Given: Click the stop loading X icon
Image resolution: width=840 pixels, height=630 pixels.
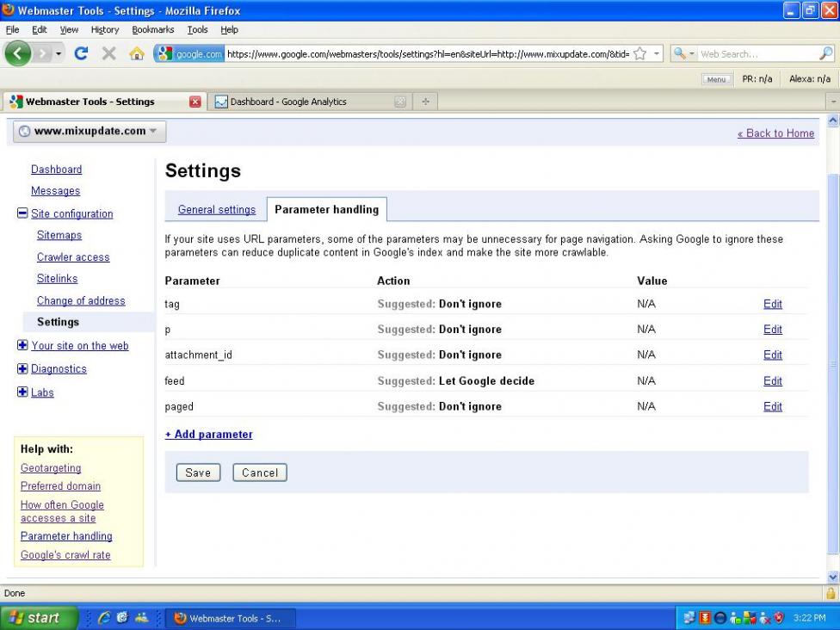Looking at the screenshot, I should 108,53.
